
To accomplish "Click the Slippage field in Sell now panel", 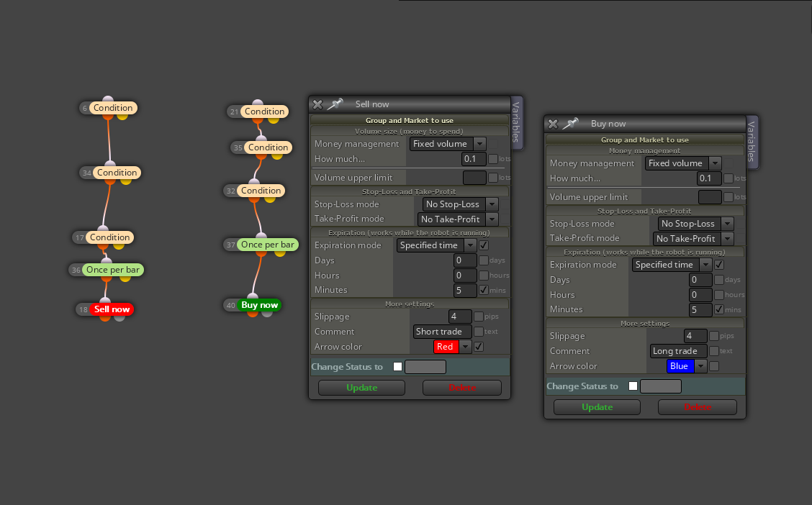I will click(x=460, y=317).
